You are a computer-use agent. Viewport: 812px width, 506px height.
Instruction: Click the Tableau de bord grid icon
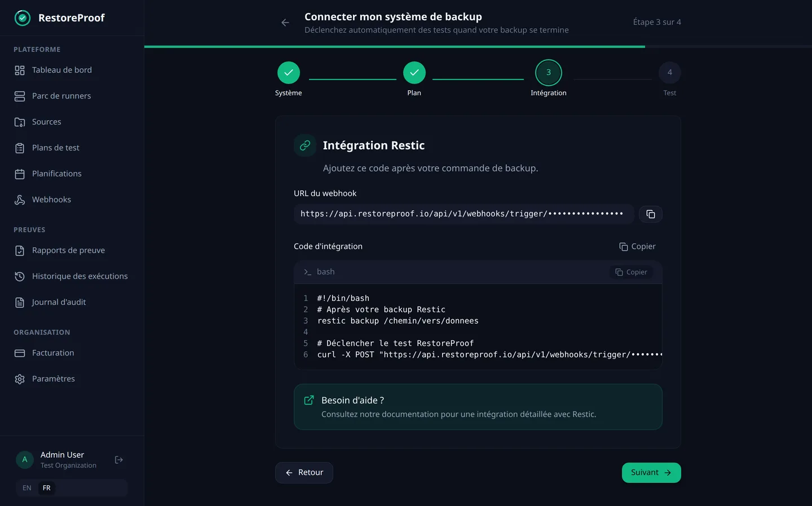click(x=20, y=70)
